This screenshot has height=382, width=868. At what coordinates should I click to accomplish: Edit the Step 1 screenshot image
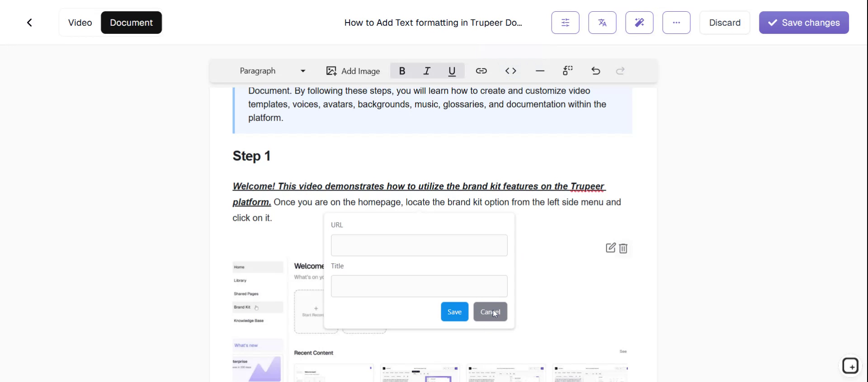610,248
